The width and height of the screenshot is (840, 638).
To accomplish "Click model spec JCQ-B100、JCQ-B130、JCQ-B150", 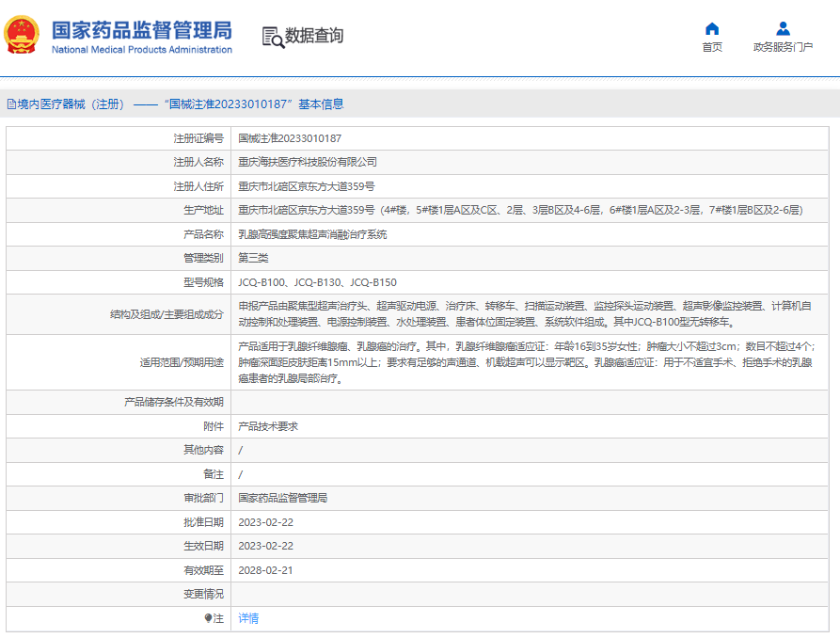I will coord(317,282).
